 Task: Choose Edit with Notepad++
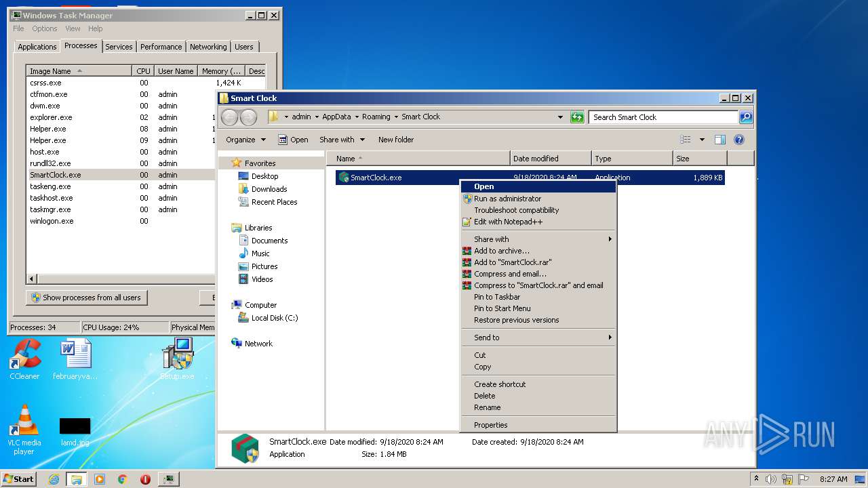538,222
